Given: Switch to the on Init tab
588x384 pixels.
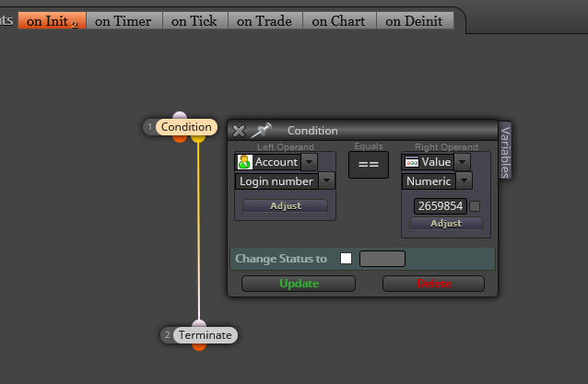Looking at the screenshot, I should (x=53, y=20).
